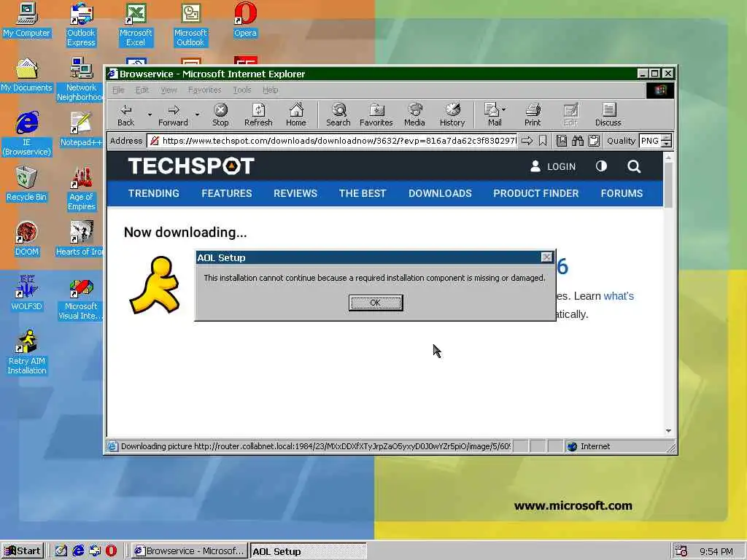Click the Mail toolbar icon

click(x=492, y=114)
